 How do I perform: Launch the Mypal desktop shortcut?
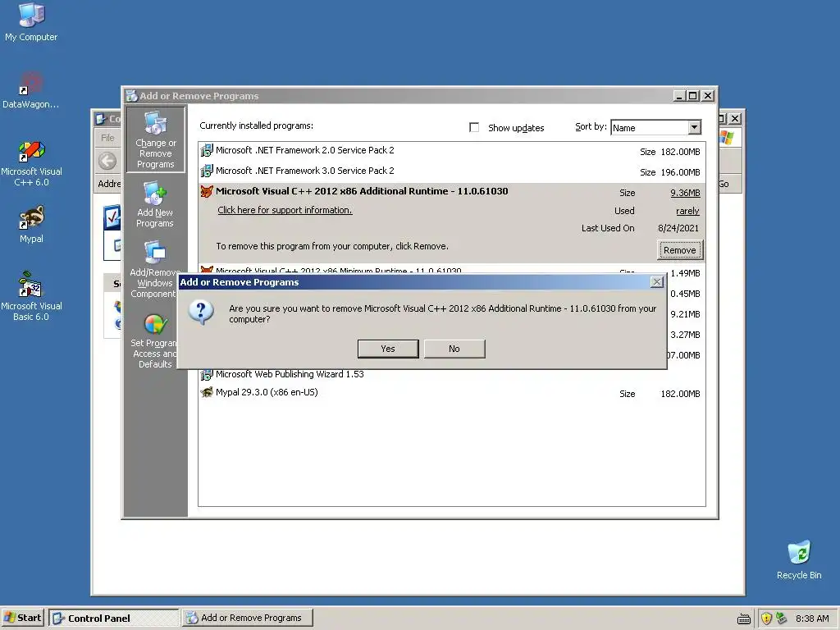pos(31,225)
